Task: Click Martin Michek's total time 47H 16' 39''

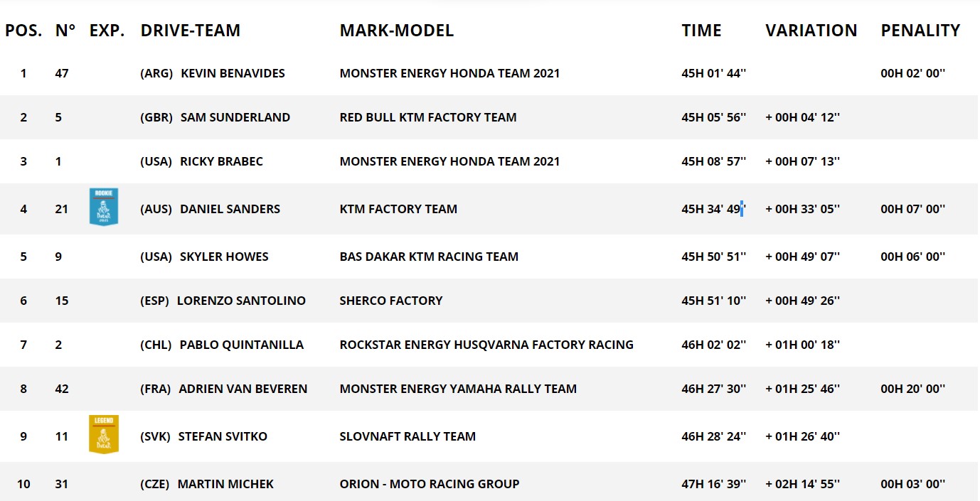Action: 714,484
